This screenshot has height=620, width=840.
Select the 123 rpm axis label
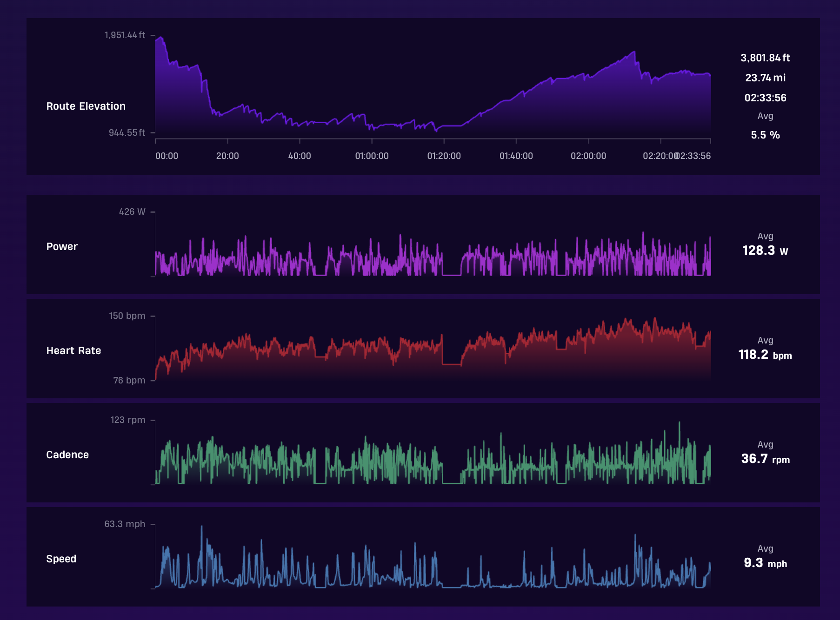[x=127, y=420]
